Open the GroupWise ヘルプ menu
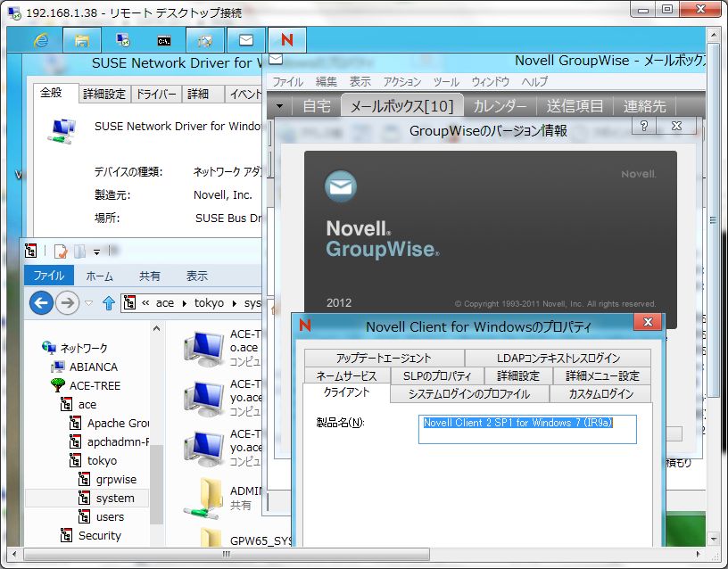This screenshot has height=569, width=728. tap(534, 82)
